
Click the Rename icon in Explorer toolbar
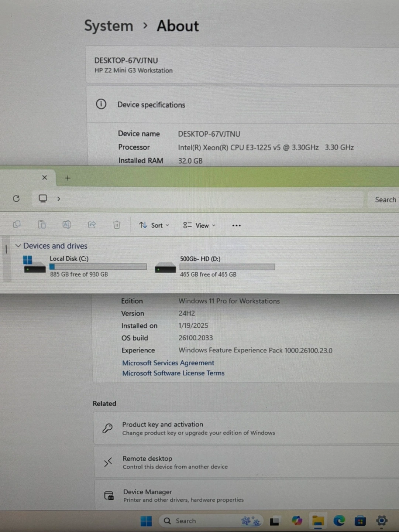click(67, 225)
